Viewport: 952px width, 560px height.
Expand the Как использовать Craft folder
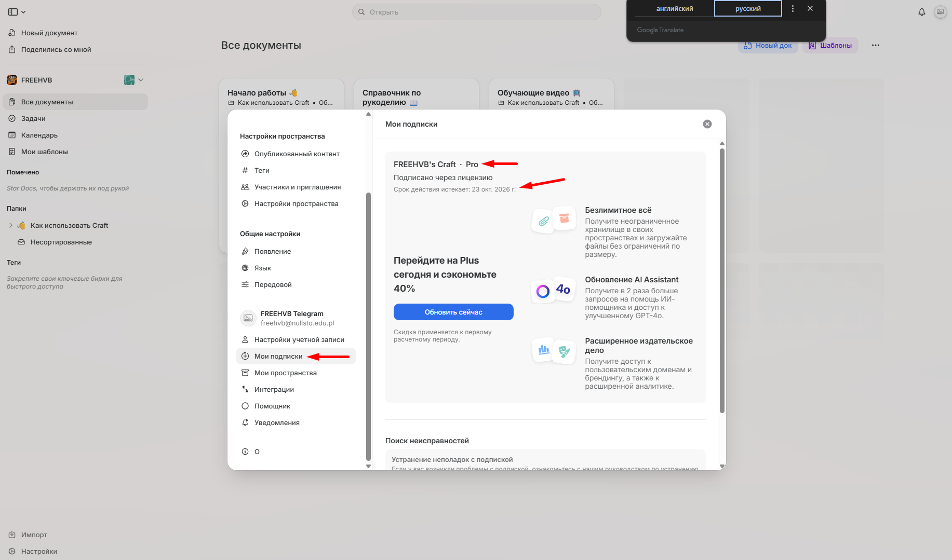pos(11,226)
